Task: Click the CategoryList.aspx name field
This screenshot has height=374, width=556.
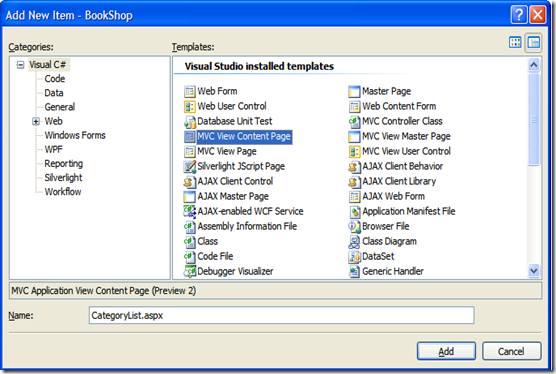Action: (282, 315)
